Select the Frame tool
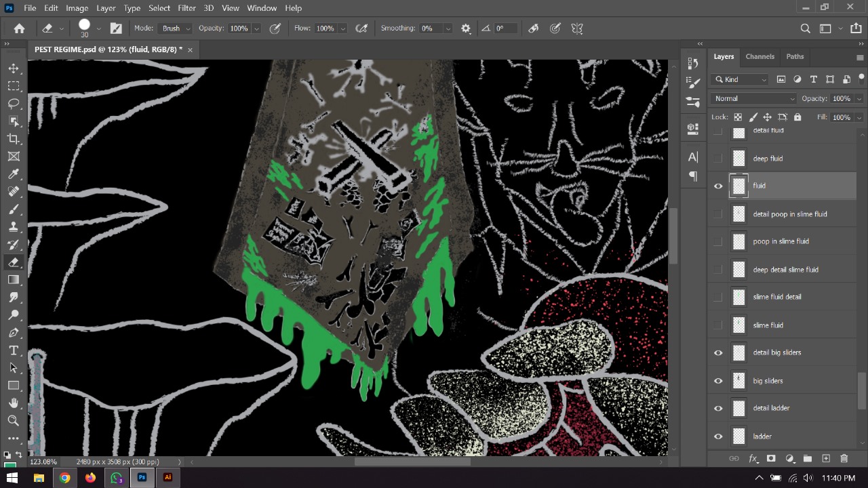This screenshot has height=488, width=868. click(14, 157)
